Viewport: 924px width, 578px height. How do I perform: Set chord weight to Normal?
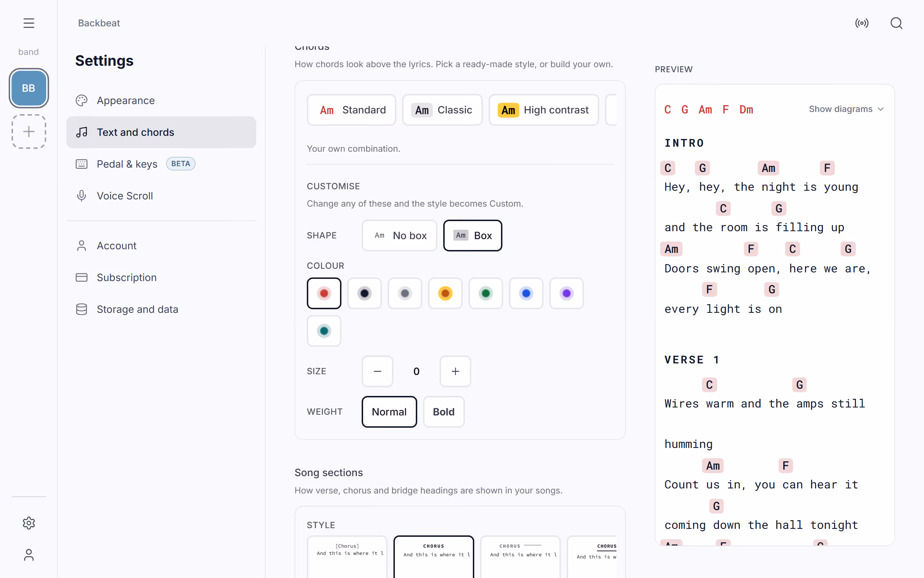point(389,412)
